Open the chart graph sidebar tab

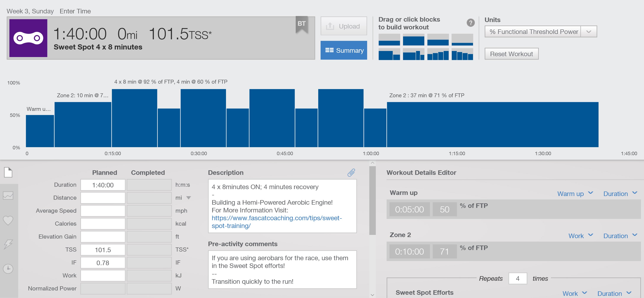tap(8, 195)
